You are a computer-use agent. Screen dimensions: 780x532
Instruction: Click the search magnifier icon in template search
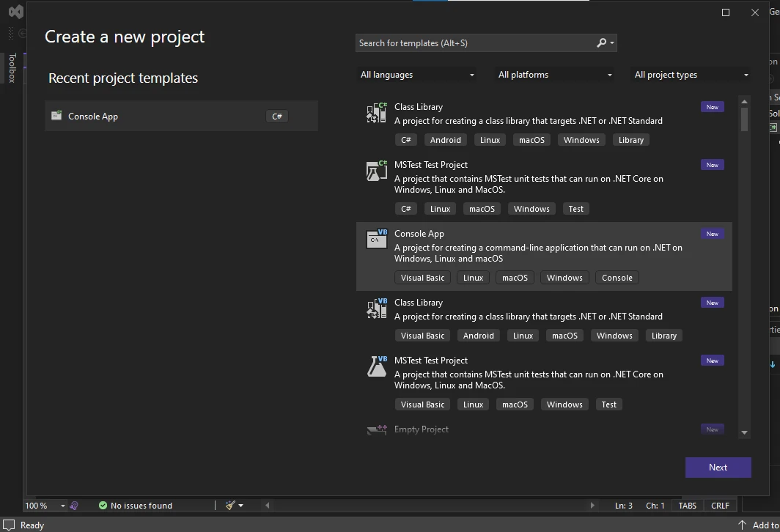[602, 43]
